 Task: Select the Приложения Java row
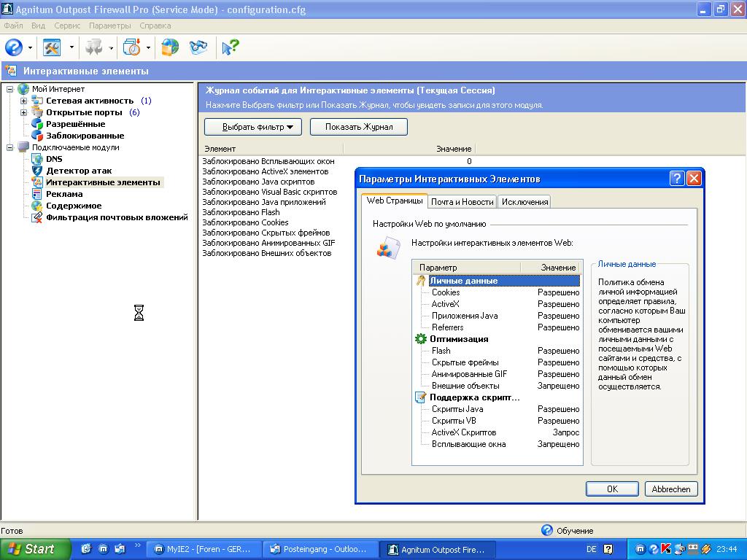tap(498, 315)
